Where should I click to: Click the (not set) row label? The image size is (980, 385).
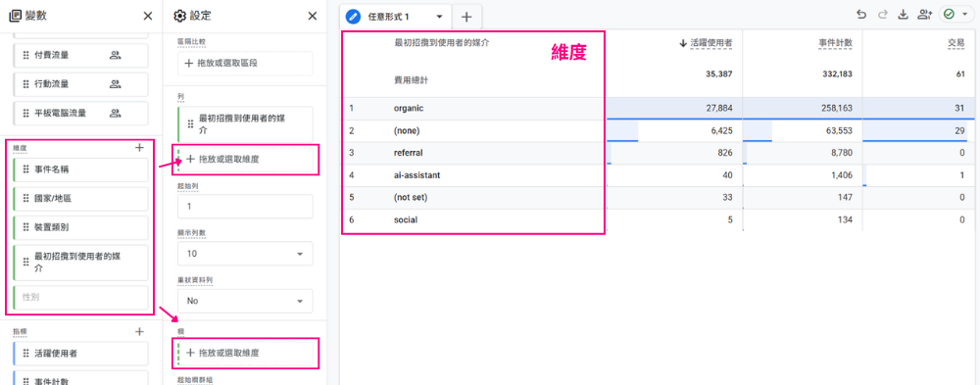click(411, 198)
